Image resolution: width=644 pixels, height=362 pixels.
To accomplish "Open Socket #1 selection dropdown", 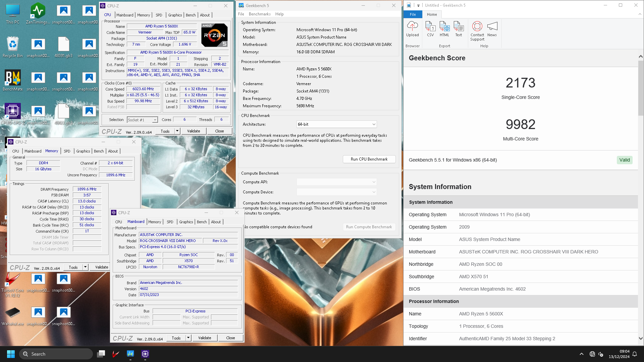I will click(x=142, y=120).
